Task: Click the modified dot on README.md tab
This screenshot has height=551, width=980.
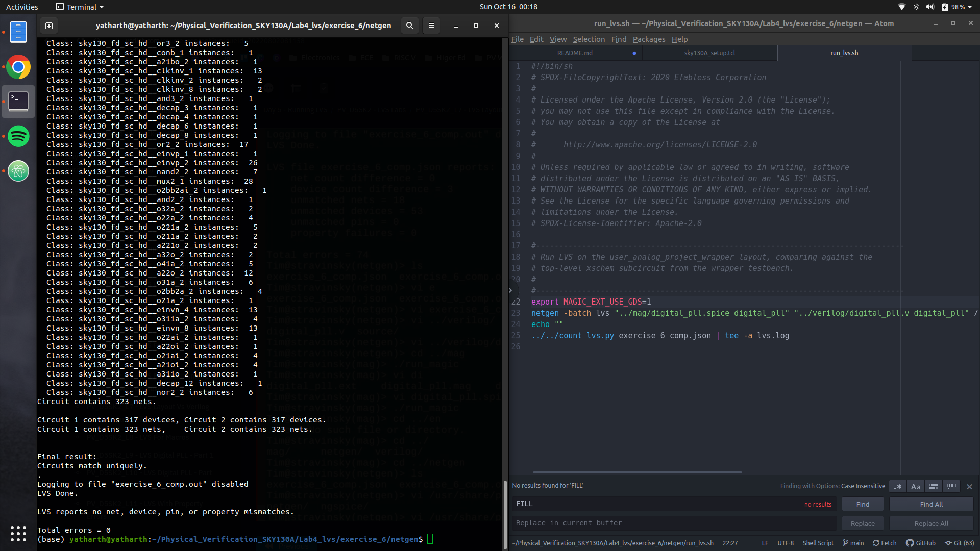Action: click(634, 53)
